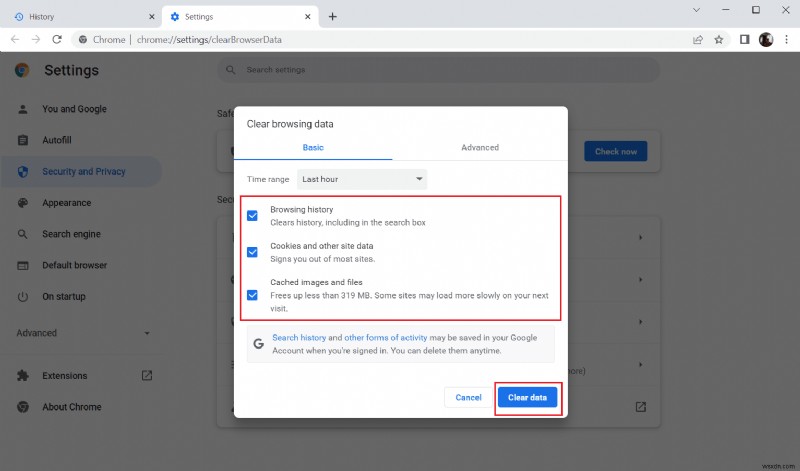Click the About Chrome logo icon
This screenshot has height=471, width=800.
(22, 407)
